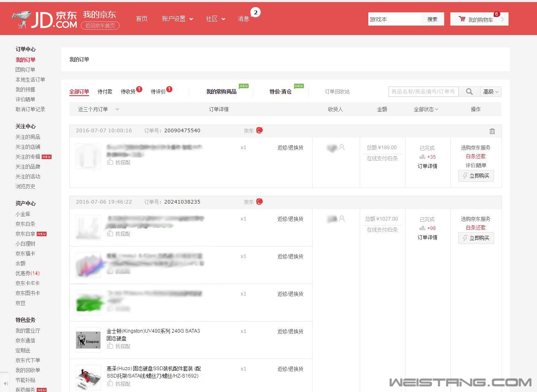Open 我的营业厅 in the sidebar
The image size is (537, 392).
click(28, 331)
